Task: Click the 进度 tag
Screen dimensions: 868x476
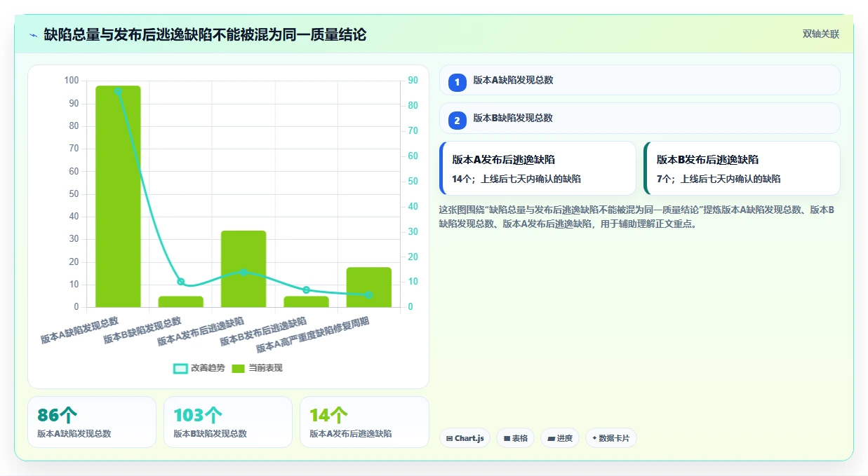Action: (x=560, y=438)
